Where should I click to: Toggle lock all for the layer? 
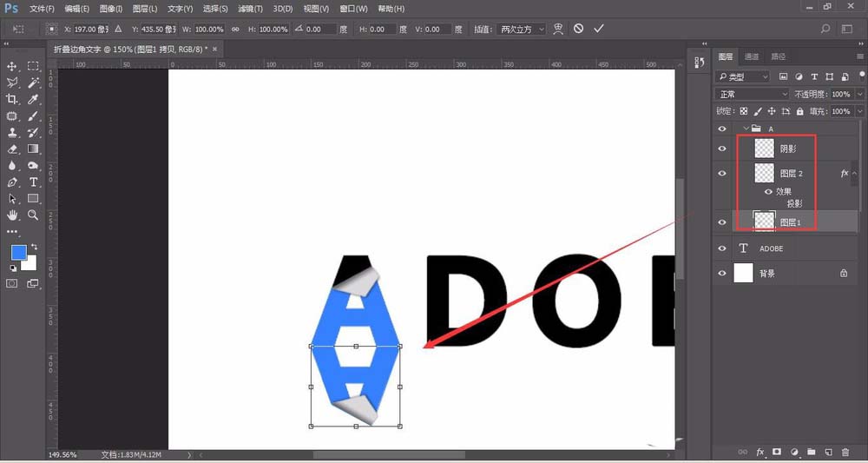pyautogui.click(x=799, y=111)
